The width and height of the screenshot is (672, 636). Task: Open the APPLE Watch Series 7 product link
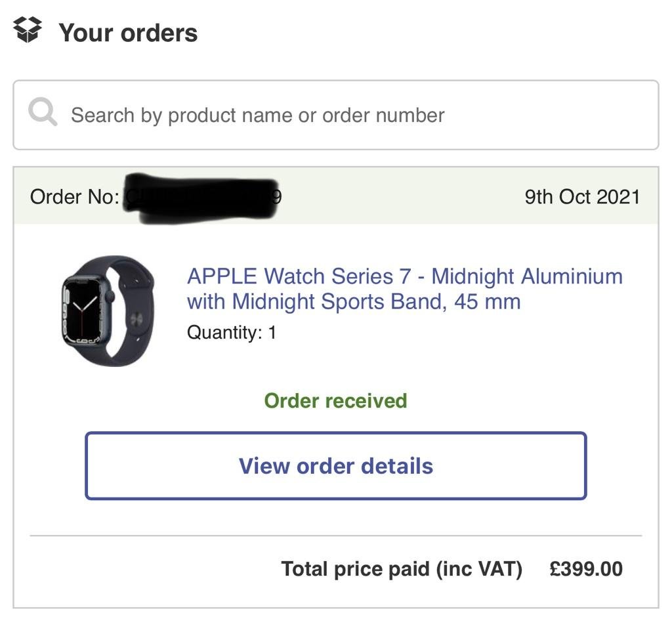pos(404,276)
